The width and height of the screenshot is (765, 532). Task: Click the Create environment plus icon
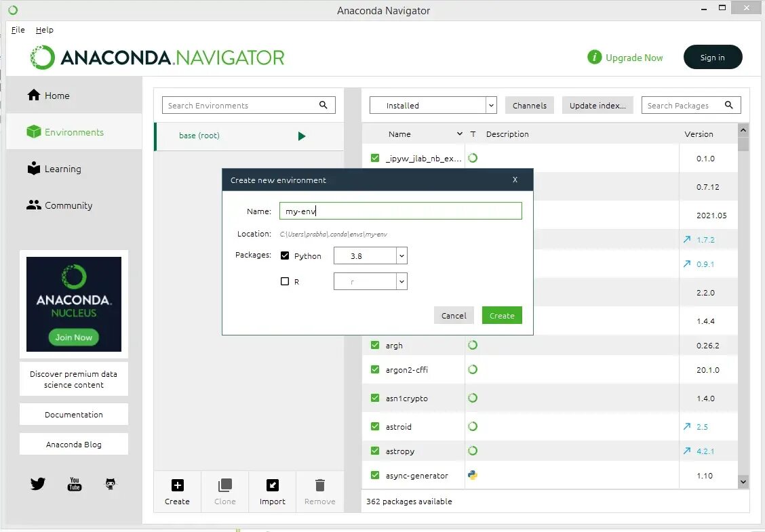pyautogui.click(x=178, y=485)
